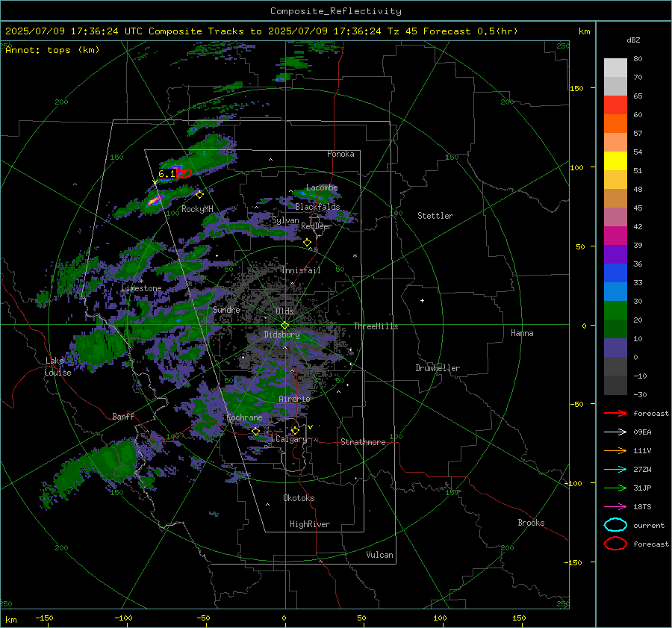Image resolution: width=672 pixels, height=628 pixels.
Task: Click the bright yellow 54 dBZ swatch
Action: point(615,161)
